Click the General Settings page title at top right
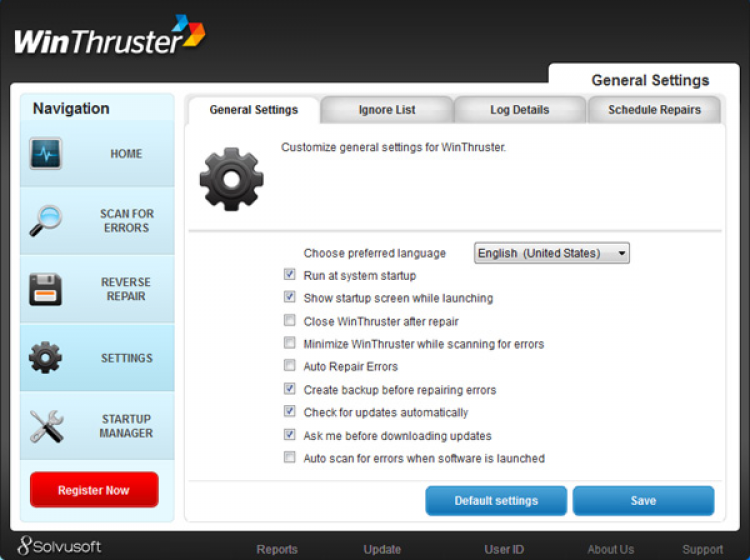Screen dimensions: 750x560 pos(650,80)
